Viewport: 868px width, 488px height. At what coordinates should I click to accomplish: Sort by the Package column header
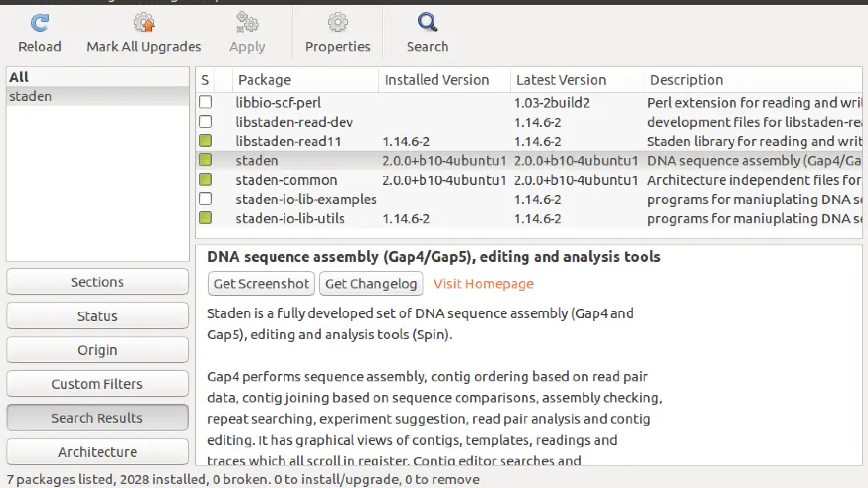click(305, 80)
